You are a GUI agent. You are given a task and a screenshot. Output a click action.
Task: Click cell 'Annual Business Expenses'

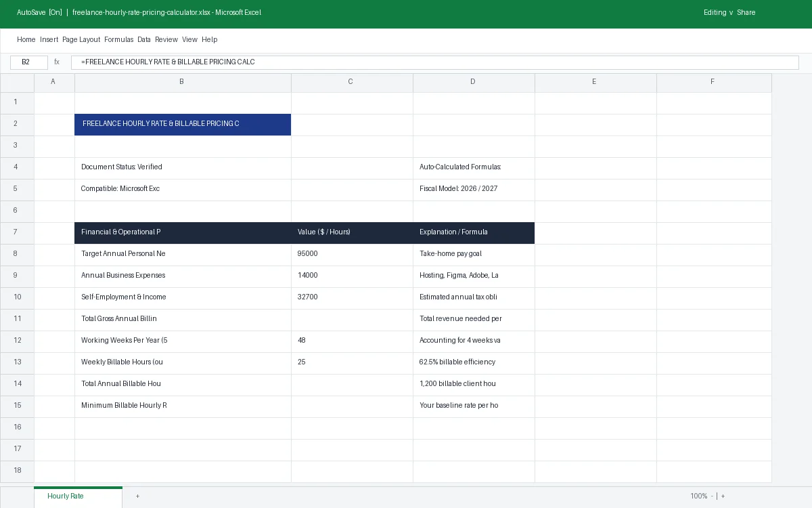pos(183,276)
